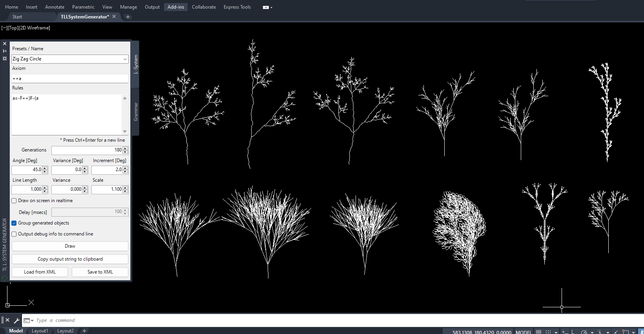Click the command line customize wrench
The image size is (644, 334).
pyautogui.click(x=16, y=320)
